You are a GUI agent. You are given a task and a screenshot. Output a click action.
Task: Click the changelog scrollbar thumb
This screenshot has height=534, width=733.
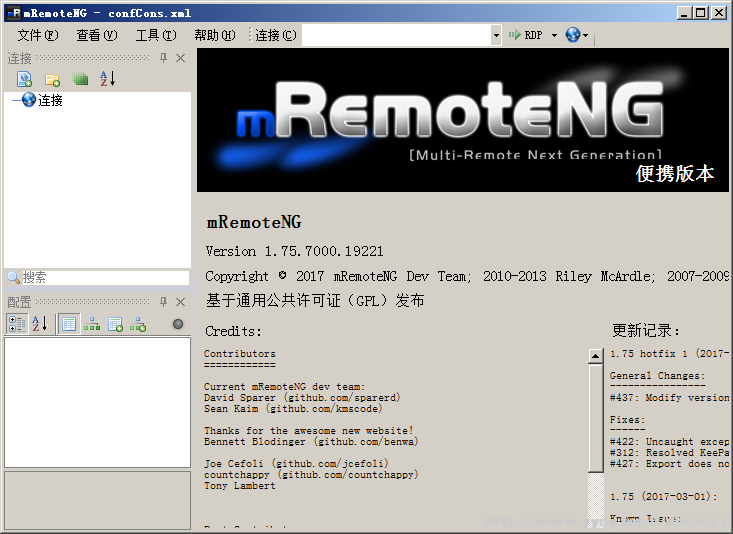(596, 418)
